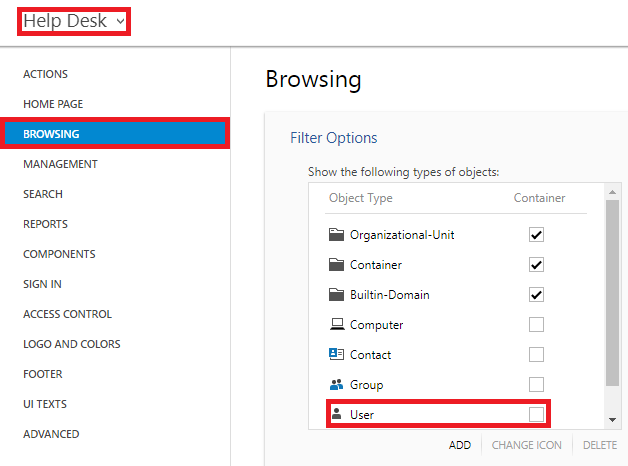Click the Organizational-Unit folder icon

[x=336, y=235]
